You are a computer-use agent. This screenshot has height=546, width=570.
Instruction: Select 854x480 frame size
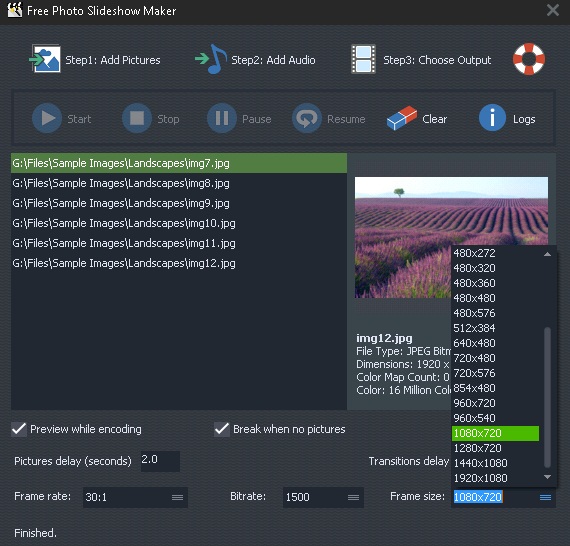tap(495, 388)
